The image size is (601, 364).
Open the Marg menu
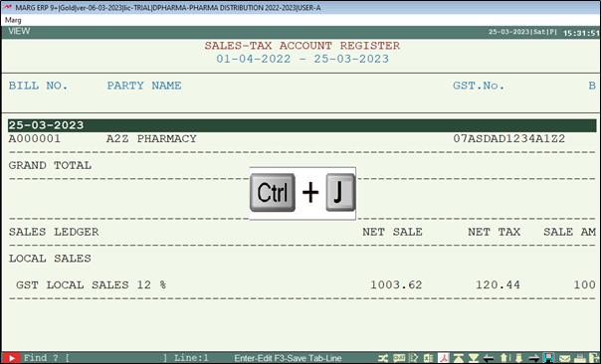coord(13,20)
